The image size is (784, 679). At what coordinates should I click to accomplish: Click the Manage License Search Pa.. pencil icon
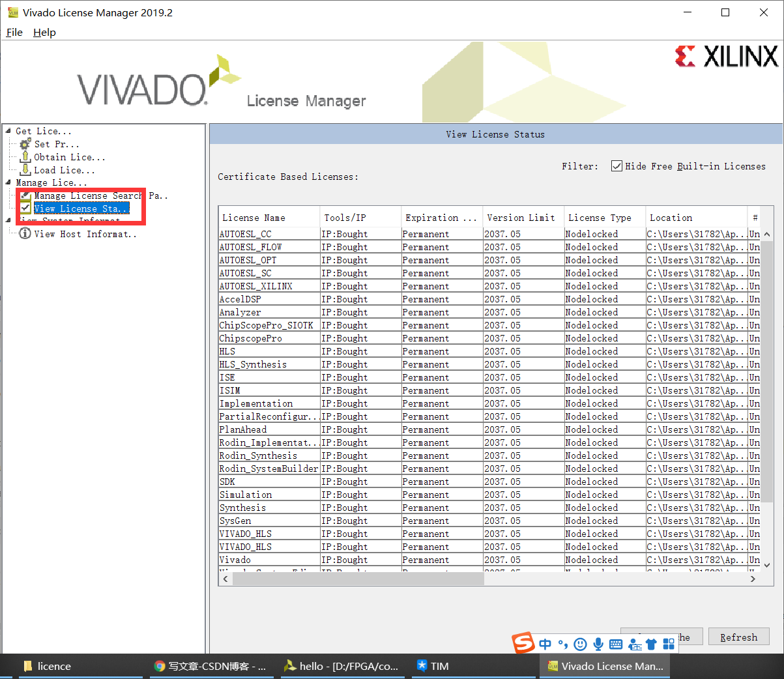point(25,195)
